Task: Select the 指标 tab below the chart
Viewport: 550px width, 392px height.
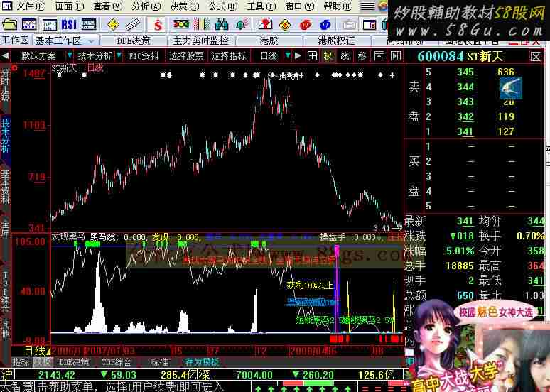Action: point(21,362)
